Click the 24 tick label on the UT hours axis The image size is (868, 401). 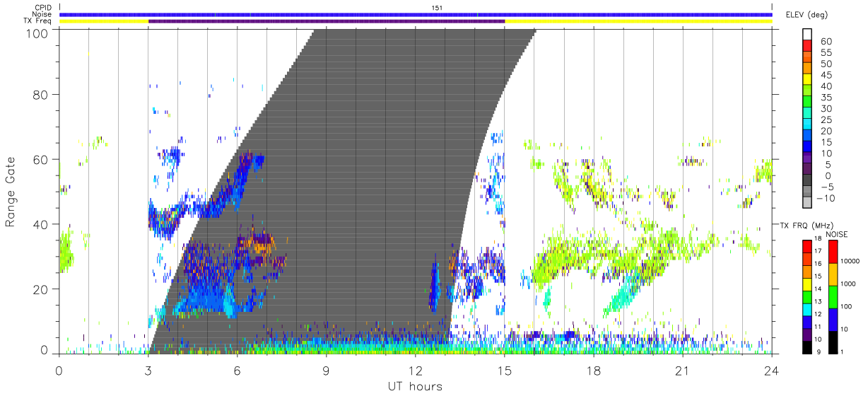click(772, 371)
